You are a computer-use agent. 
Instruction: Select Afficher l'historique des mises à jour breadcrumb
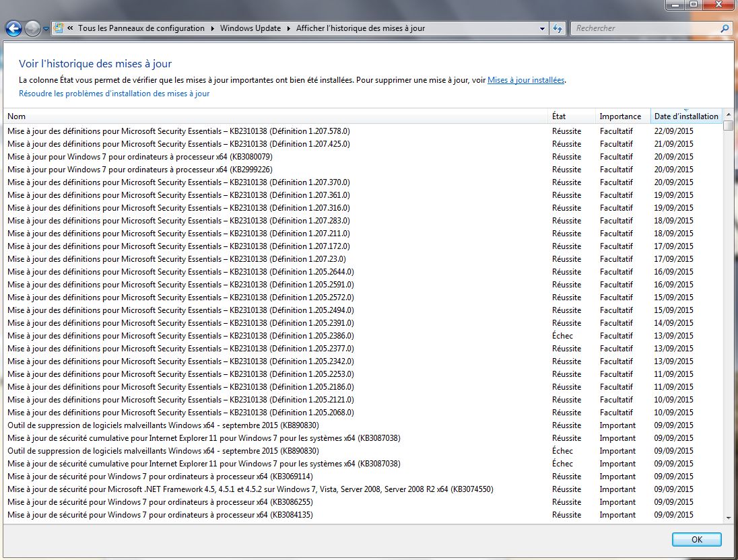point(360,28)
